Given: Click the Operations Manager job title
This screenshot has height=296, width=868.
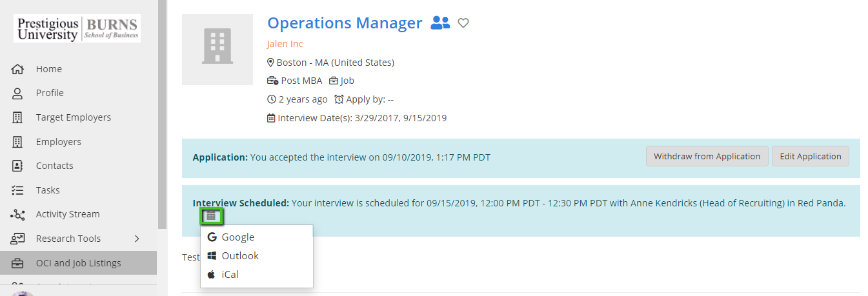Looking at the screenshot, I should coord(345,23).
